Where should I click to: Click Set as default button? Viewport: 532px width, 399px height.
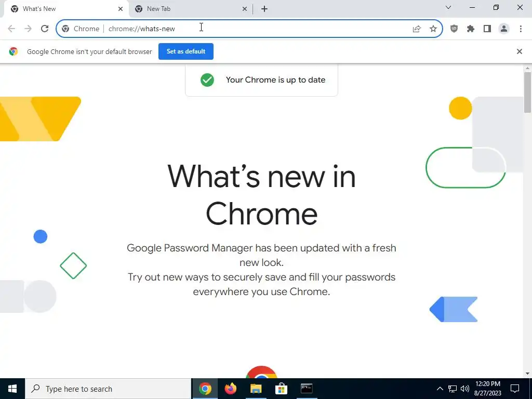point(186,51)
